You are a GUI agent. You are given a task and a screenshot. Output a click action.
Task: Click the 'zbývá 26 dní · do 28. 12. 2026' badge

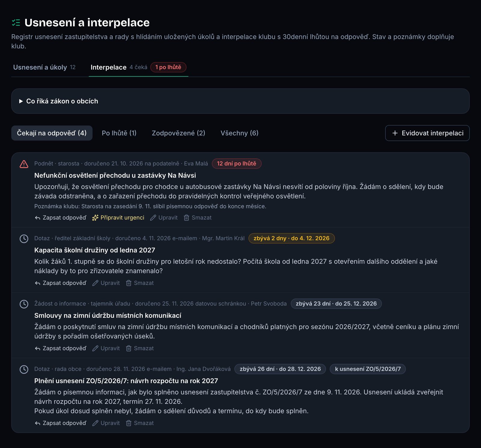point(280,369)
